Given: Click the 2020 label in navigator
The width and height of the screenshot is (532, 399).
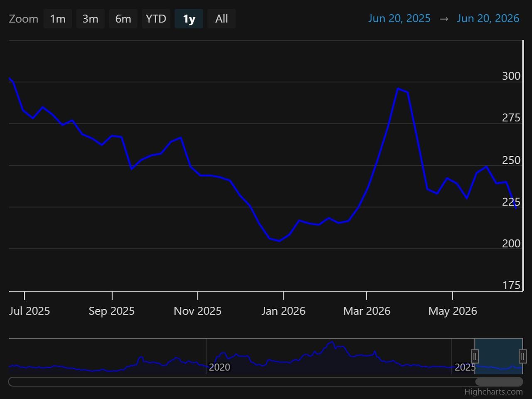Looking at the screenshot, I should (219, 367).
